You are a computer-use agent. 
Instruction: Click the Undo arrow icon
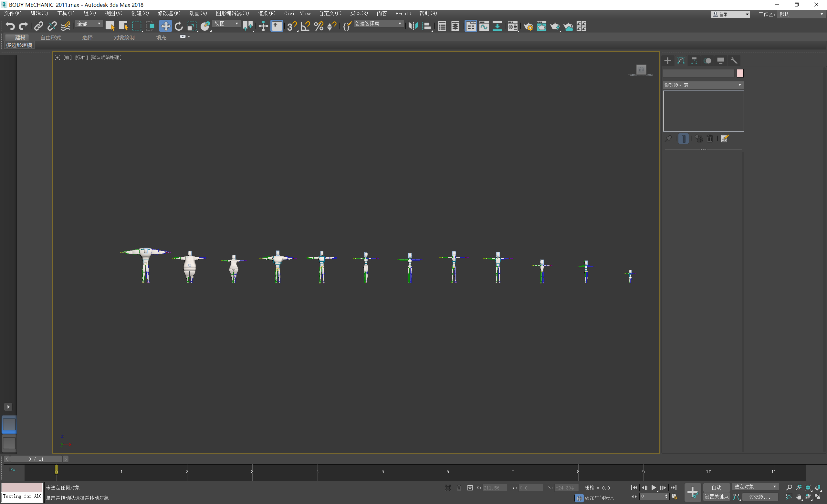click(10, 26)
